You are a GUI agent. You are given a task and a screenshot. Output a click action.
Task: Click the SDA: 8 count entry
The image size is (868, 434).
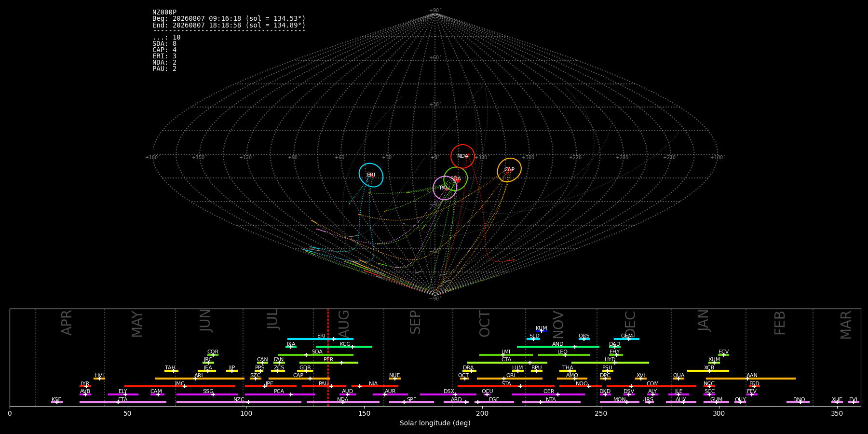(164, 44)
